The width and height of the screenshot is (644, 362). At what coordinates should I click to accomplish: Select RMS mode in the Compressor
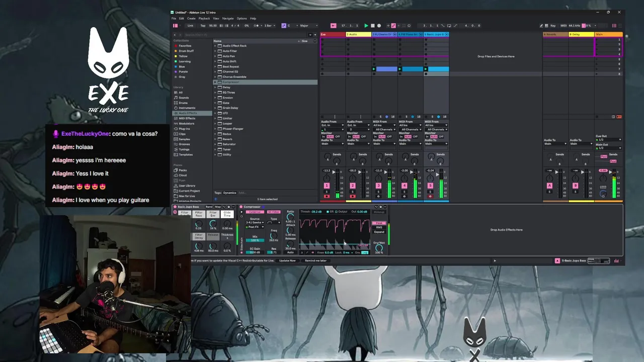click(x=379, y=227)
